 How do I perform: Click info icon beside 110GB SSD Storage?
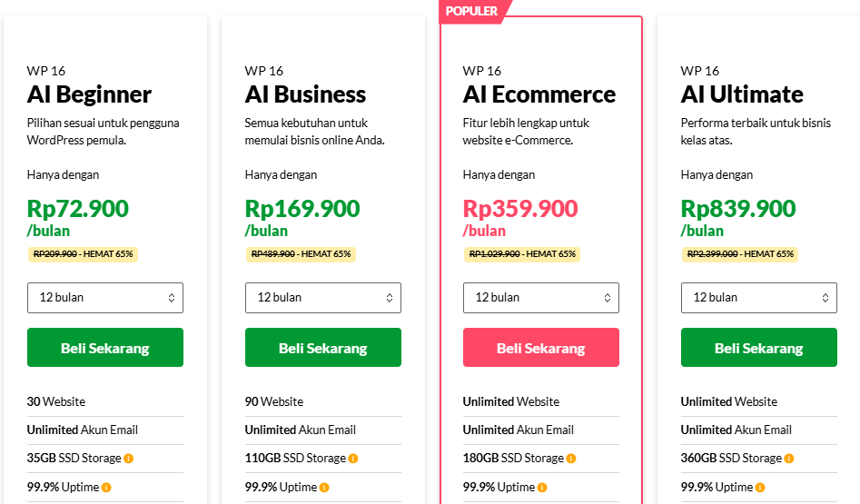353,459
